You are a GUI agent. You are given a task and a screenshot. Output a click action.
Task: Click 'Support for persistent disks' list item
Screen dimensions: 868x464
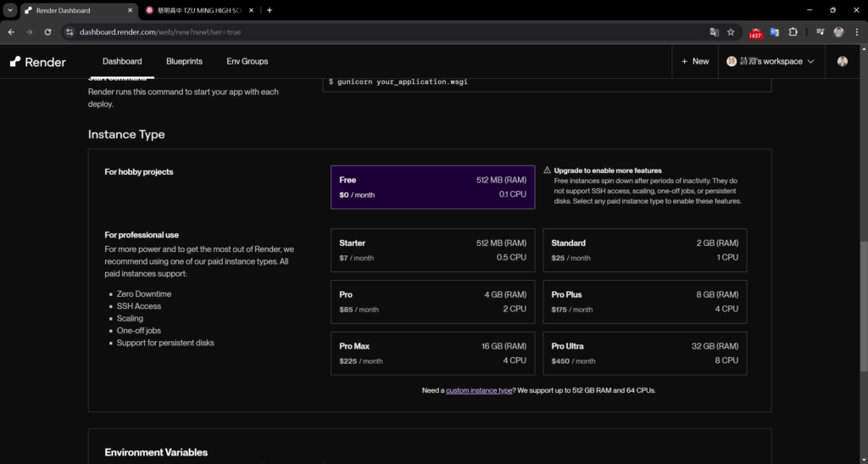[165, 343]
